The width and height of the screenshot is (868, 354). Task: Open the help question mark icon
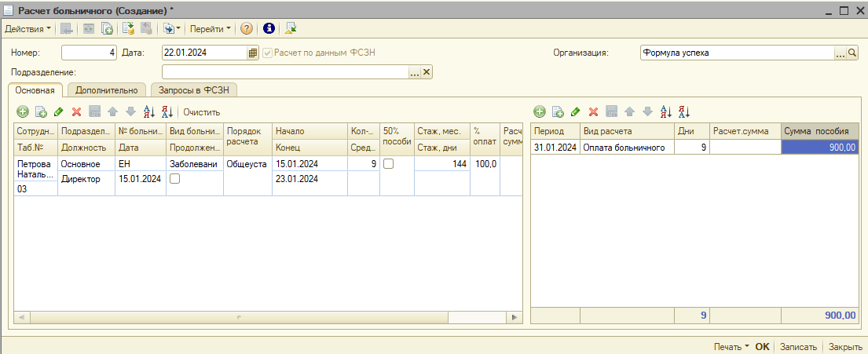[x=247, y=28]
